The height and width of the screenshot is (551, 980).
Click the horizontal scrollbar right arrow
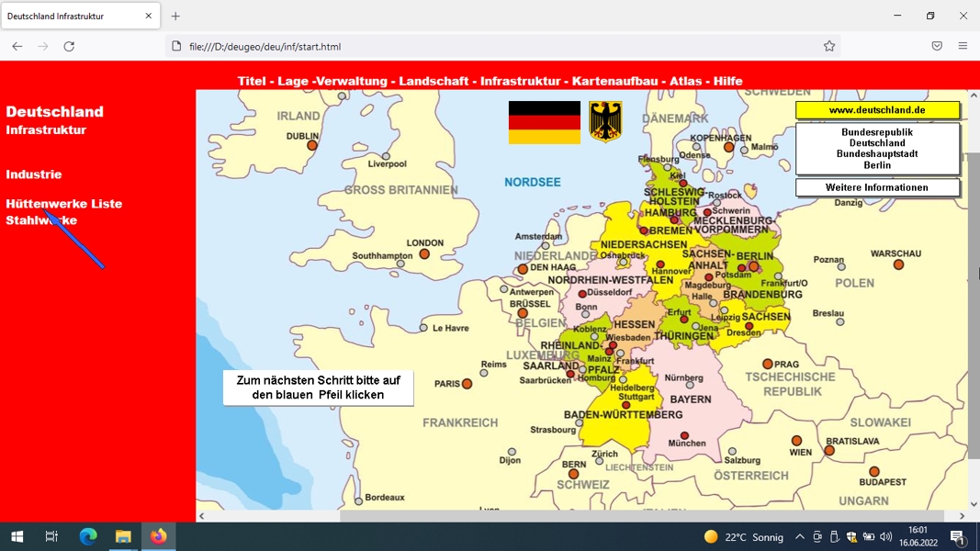coord(962,516)
